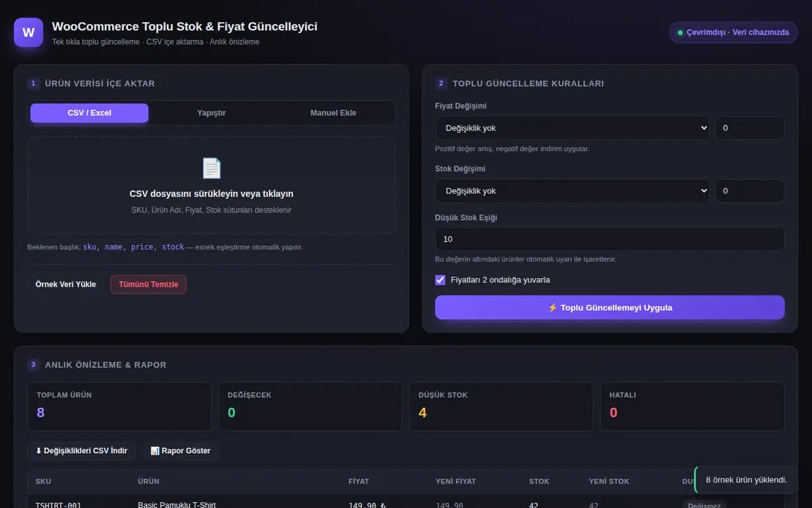812x508 pixels.
Task: Click the YENİ STOK column header
Action: pos(609,482)
